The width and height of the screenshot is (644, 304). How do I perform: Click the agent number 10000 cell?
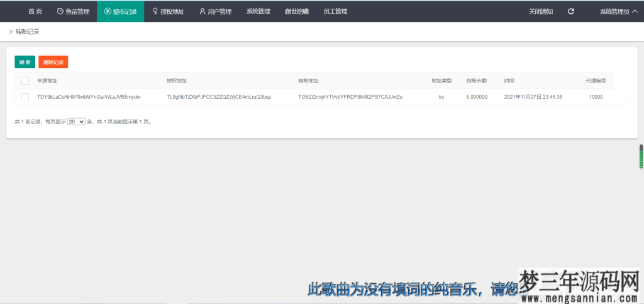pyautogui.click(x=596, y=97)
